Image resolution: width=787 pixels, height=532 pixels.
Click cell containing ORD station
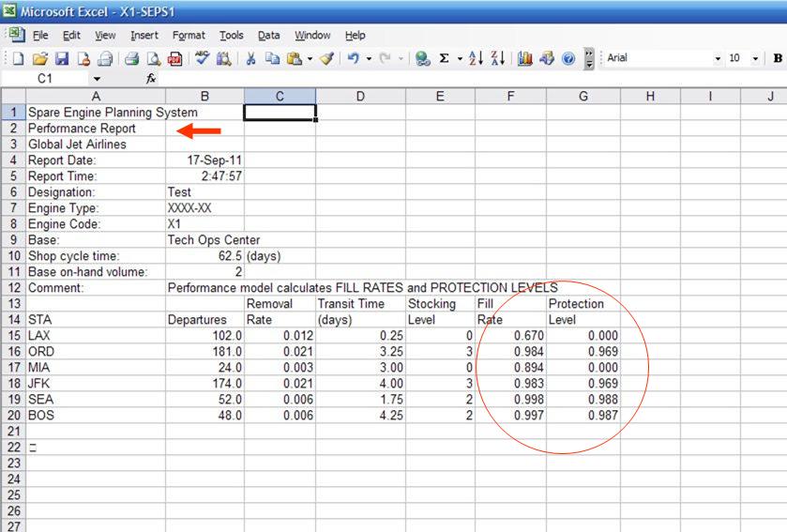[96, 352]
